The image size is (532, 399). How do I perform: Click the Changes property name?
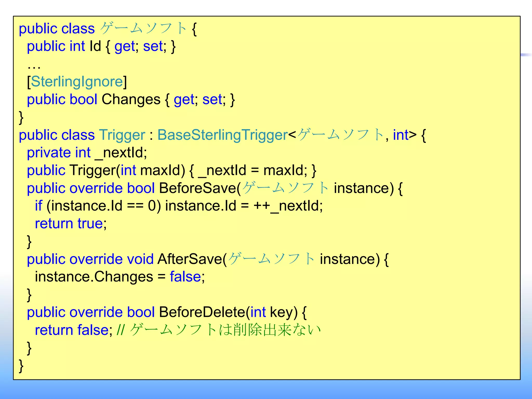[131, 99]
